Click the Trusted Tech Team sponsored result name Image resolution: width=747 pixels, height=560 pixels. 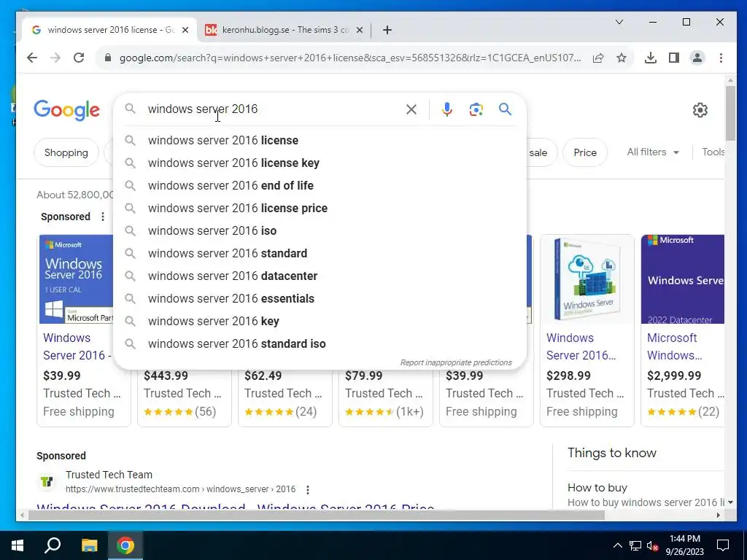pyautogui.click(x=109, y=475)
